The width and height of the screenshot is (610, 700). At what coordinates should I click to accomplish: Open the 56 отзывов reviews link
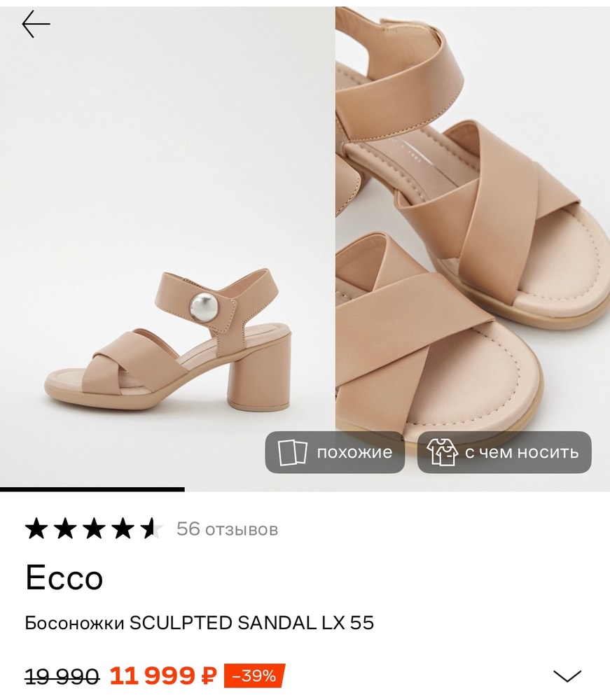coord(227,529)
